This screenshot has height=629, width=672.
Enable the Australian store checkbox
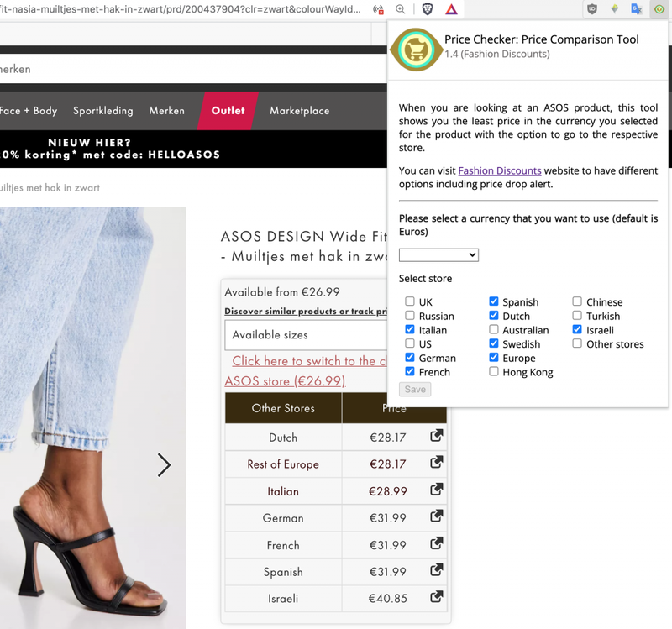click(x=494, y=329)
